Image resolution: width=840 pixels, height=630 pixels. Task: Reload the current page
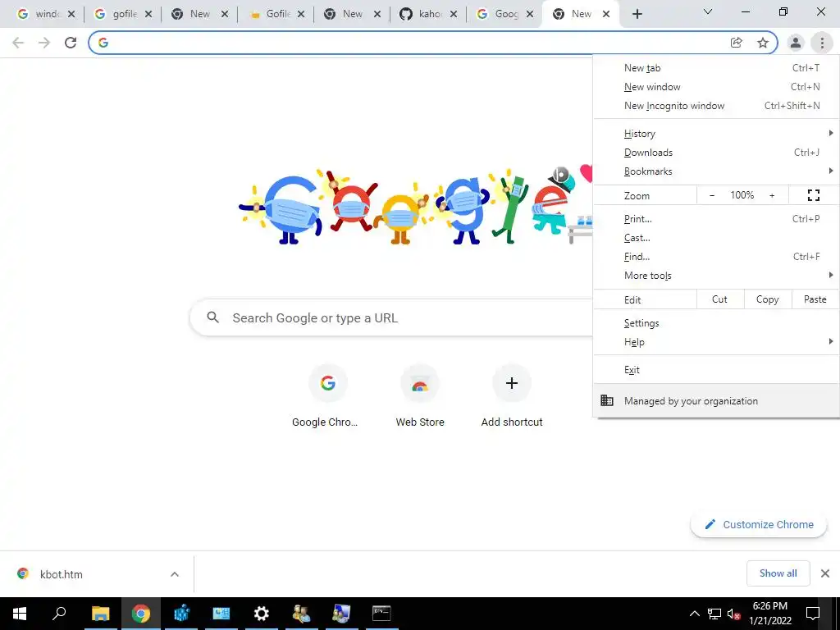tap(71, 43)
